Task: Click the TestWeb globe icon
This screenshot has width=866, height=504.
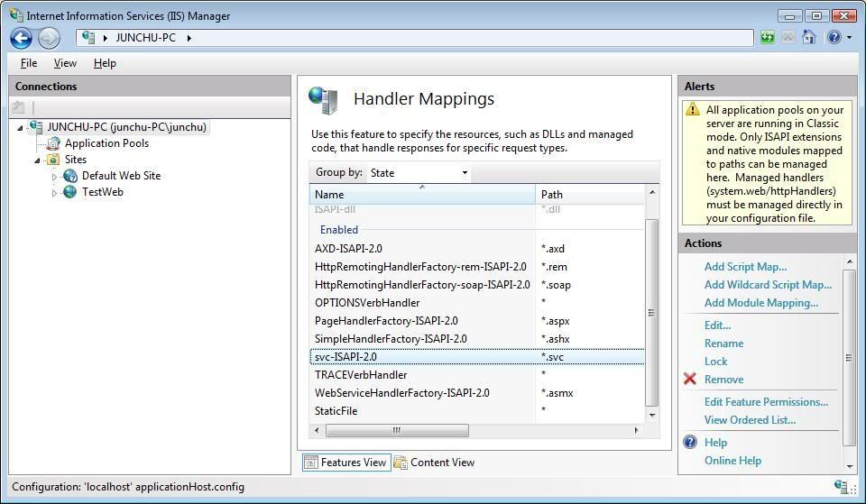Action: [x=70, y=192]
